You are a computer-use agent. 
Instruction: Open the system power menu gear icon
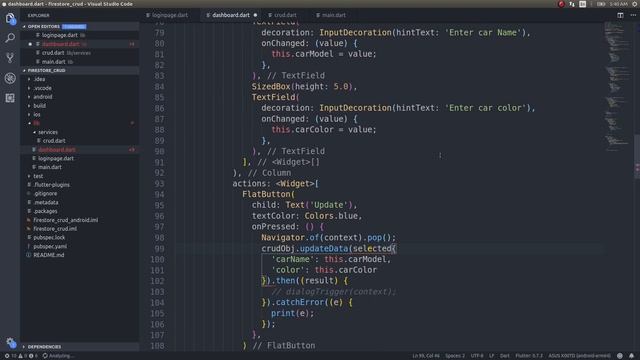[x=635, y=4]
